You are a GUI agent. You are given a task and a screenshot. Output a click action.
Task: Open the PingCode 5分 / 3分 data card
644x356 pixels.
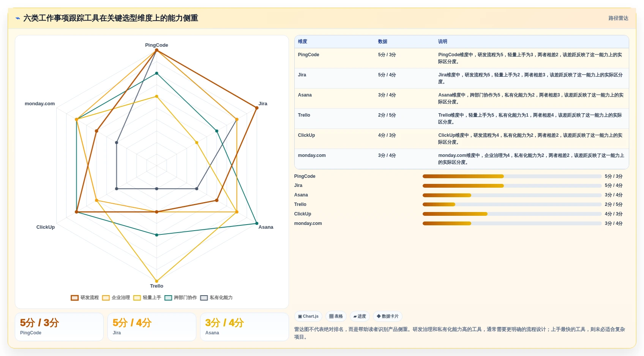(59, 327)
